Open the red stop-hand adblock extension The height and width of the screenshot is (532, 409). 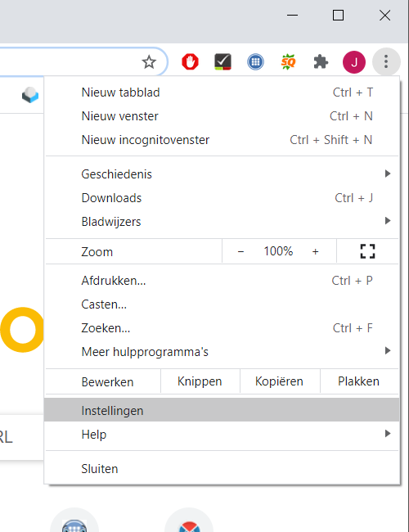pos(190,61)
